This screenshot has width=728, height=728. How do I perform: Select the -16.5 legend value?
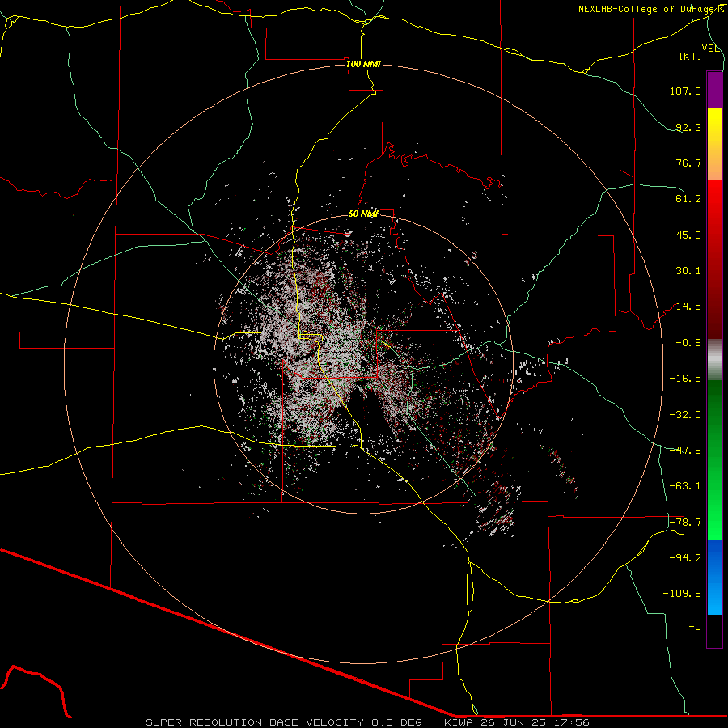tap(685, 379)
